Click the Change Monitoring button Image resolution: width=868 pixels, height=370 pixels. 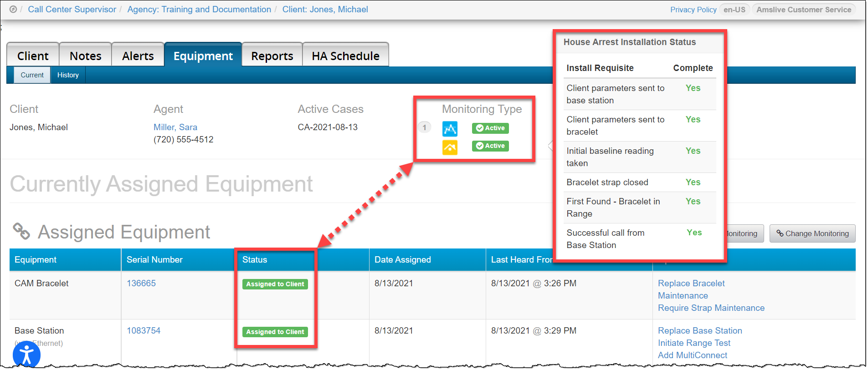tap(812, 233)
